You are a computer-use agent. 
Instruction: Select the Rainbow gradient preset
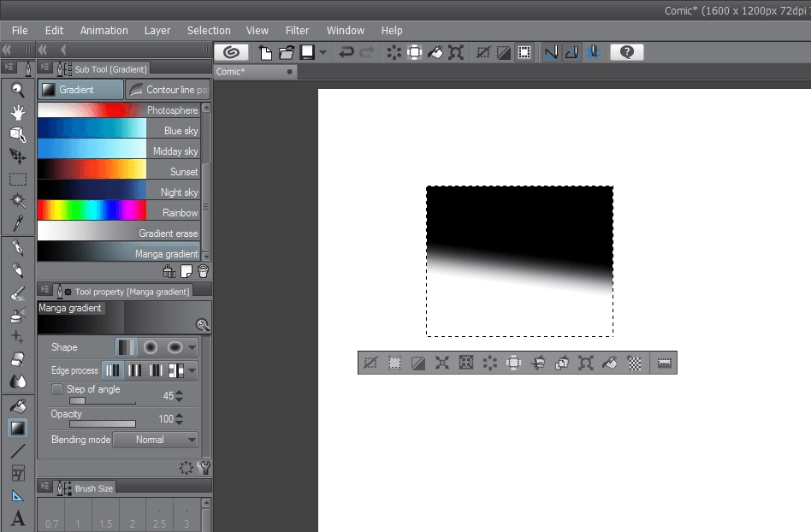pos(118,212)
